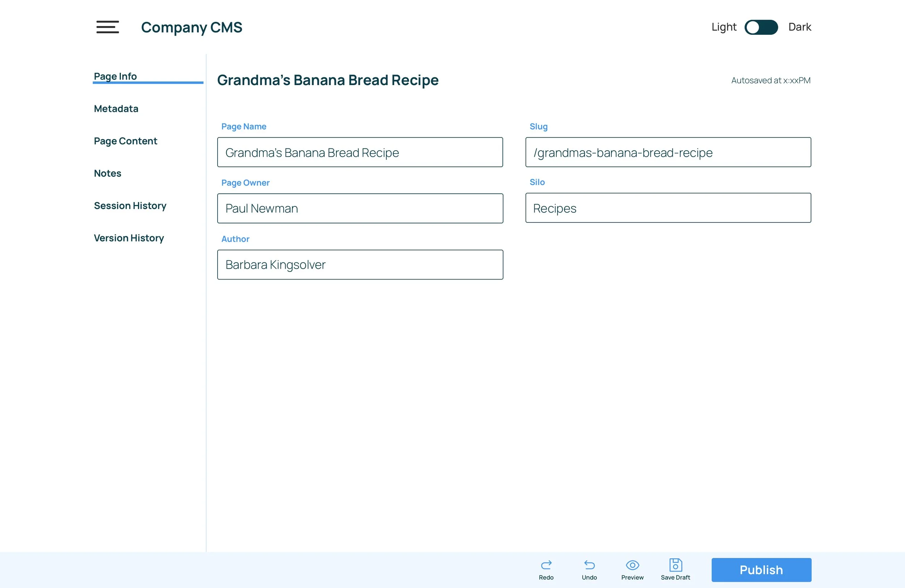Switch to Session History
Viewport: 905px width, 588px height.
(x=130, y=206)
